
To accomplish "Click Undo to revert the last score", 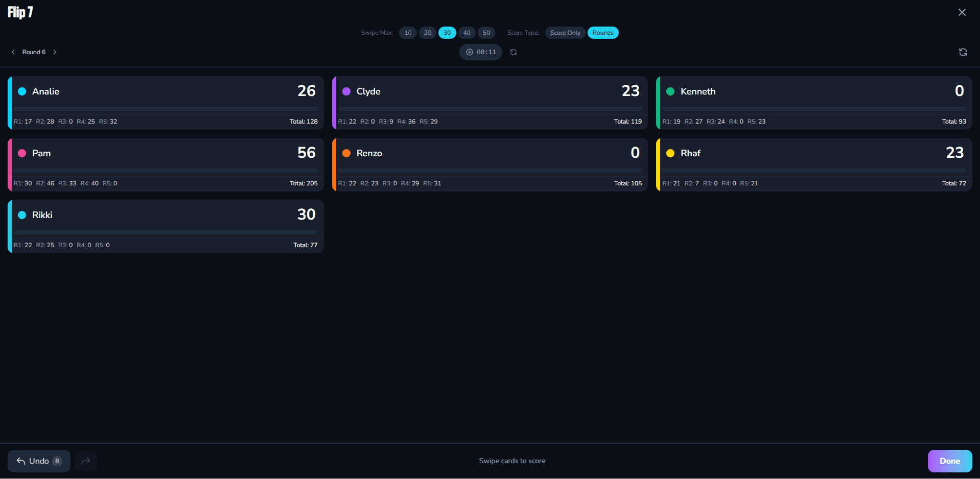I will click(38, 461).
